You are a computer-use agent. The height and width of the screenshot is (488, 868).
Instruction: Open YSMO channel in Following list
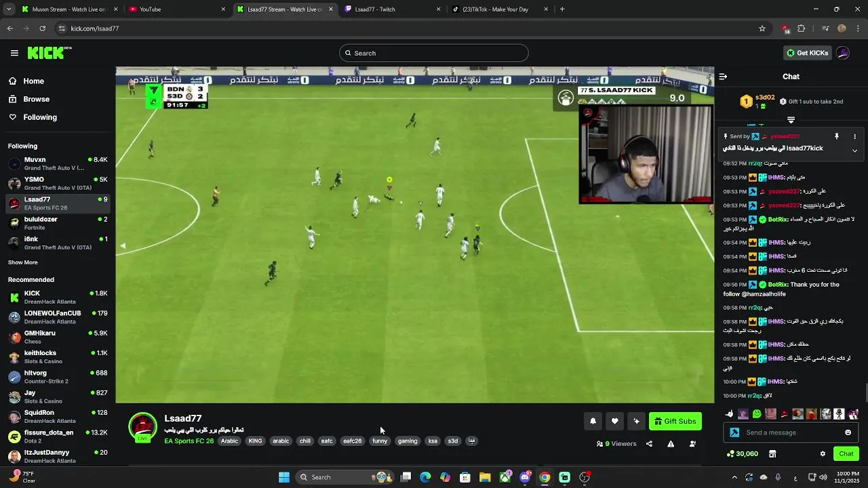(x=58, y=184)
